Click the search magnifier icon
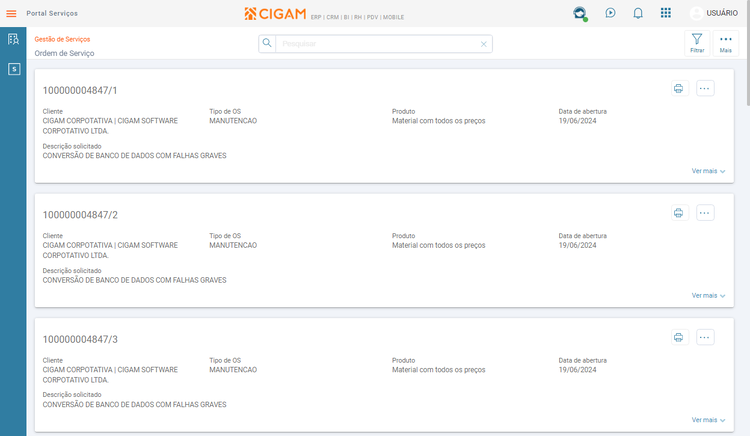The image size is (750, 436). [267, 44]
